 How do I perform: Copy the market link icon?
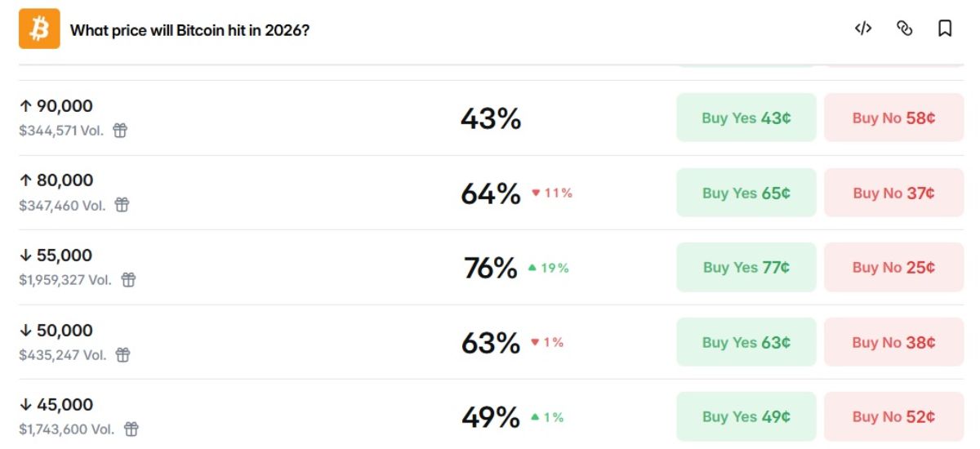pos(904,29)
